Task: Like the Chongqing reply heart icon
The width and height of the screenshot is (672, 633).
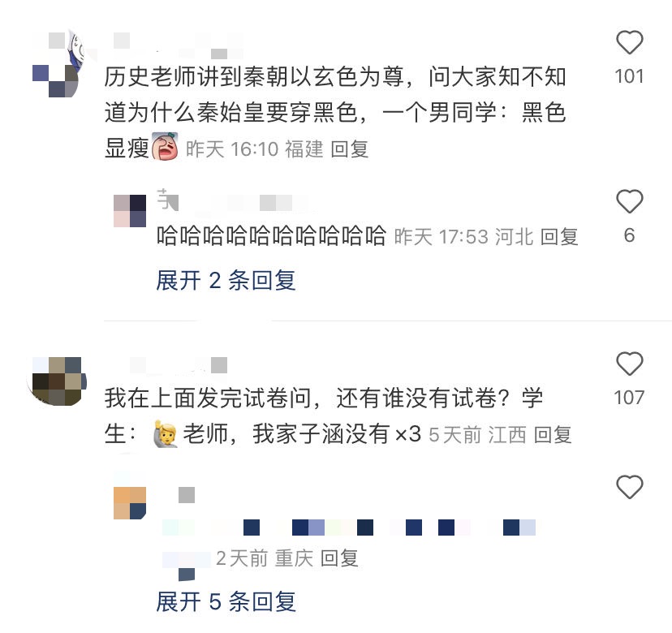Action: click(629, 487)
